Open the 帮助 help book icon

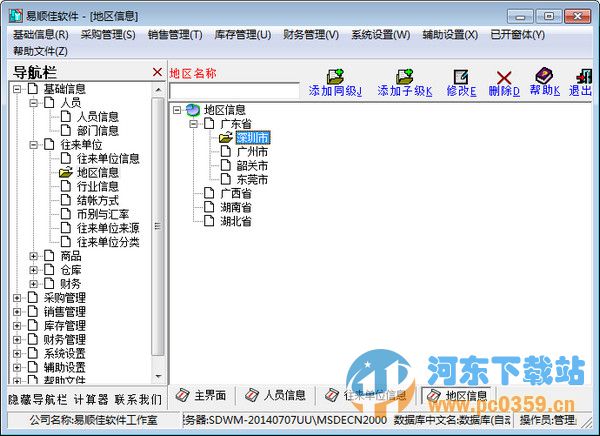point(544,75)
